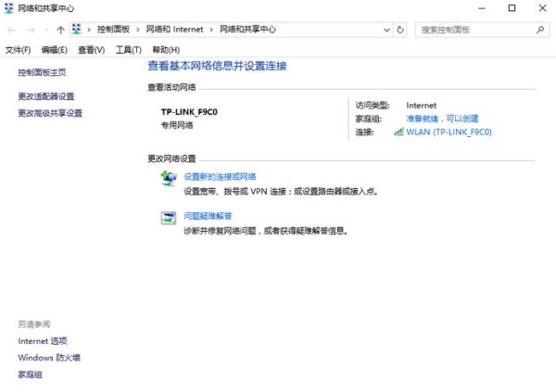Click the Up one level arrow
Screen dimensions: 556x392
60,31
